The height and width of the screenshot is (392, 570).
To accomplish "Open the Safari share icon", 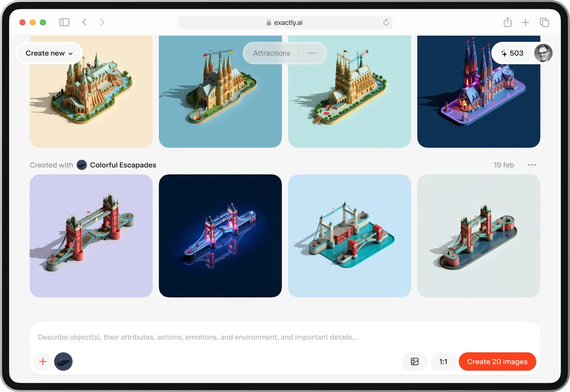I will point(508,22).
